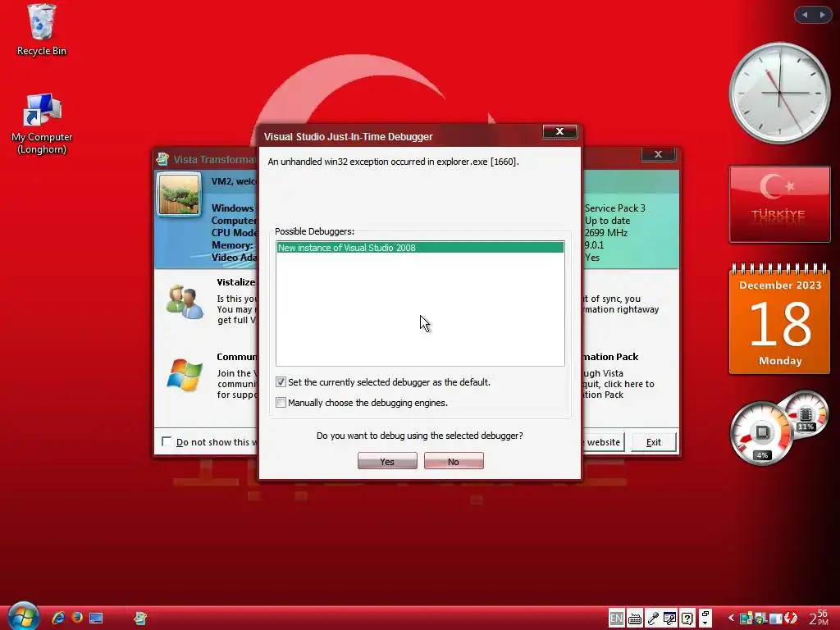Click the analog clock sidebar gadget
This screenshot has width=840, height=630.
click(x=779, y=93)
